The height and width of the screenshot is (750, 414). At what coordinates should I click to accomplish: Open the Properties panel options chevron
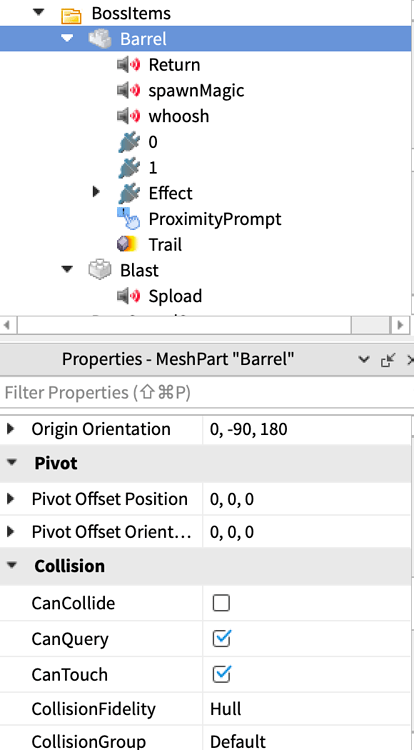[364, 360]
